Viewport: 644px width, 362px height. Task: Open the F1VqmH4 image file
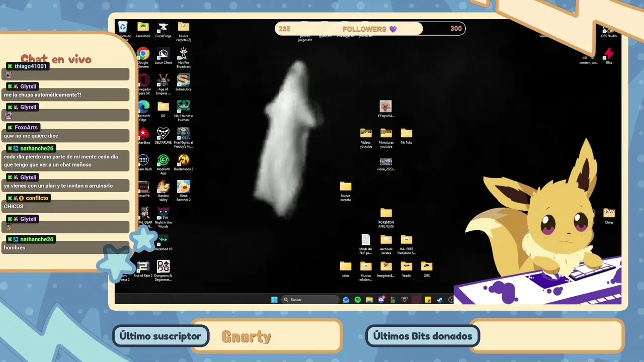tap(386, 109)
